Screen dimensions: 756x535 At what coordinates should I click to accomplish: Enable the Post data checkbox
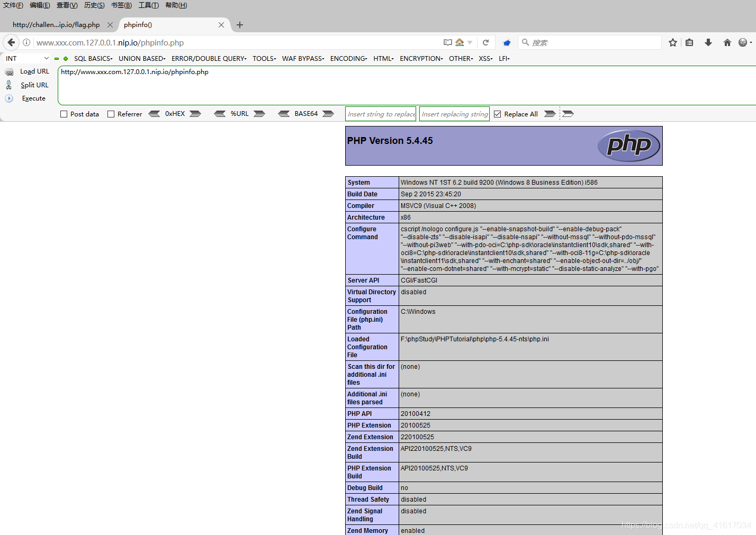click(64, 114)
